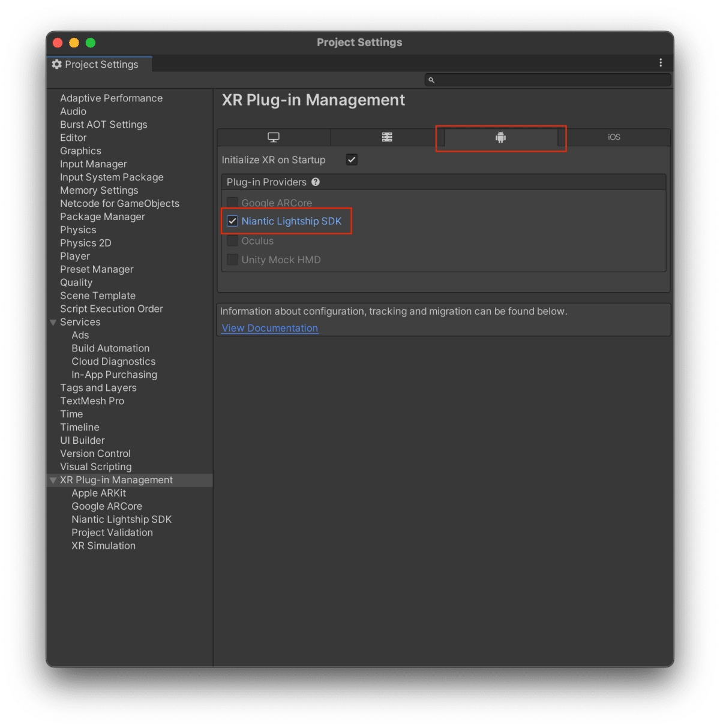Select Timeline settings
This screenshot has width=720, height=728.
pos(80,428)
